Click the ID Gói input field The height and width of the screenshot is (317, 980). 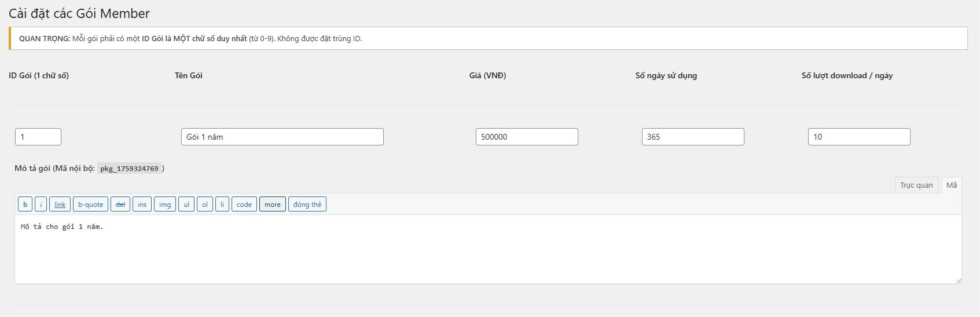tap(38, 137)
